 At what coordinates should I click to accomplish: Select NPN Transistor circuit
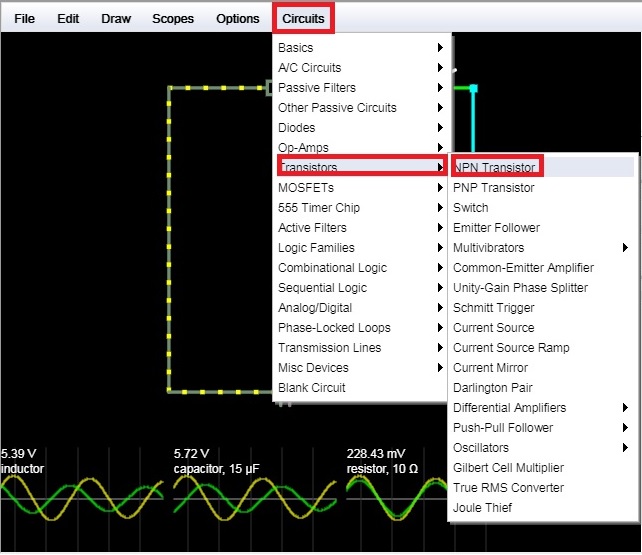point(495,168)
